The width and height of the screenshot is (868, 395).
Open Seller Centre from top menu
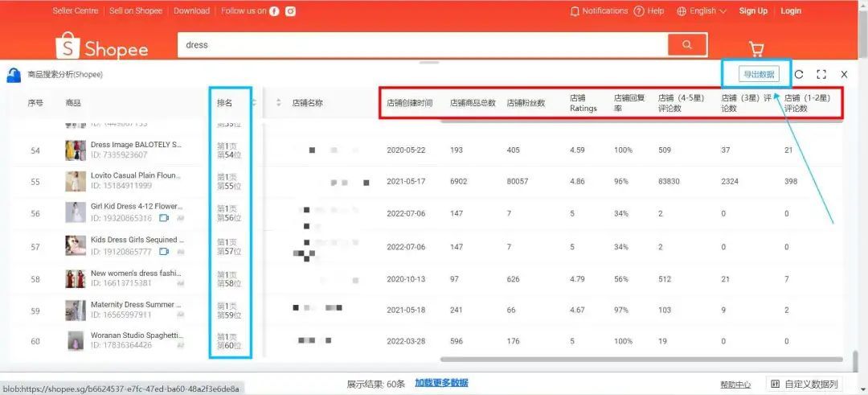pyautogui.click(x=75, y=11)
